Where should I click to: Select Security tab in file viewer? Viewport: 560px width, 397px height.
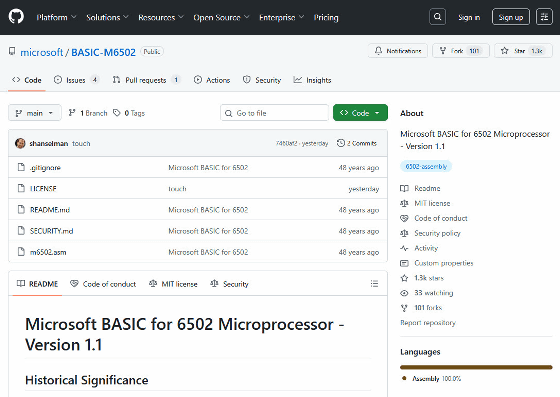pos(229,284)
